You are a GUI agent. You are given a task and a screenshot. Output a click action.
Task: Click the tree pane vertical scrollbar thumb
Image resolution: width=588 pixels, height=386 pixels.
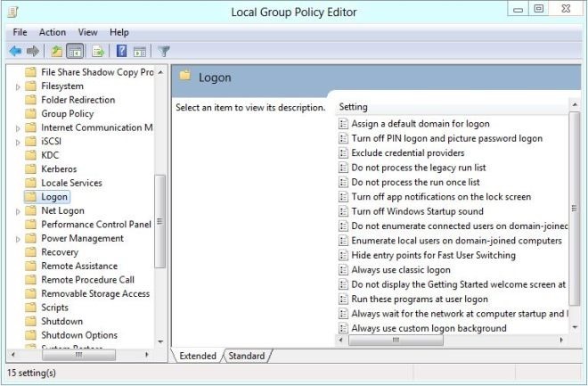tap(159, 221)
